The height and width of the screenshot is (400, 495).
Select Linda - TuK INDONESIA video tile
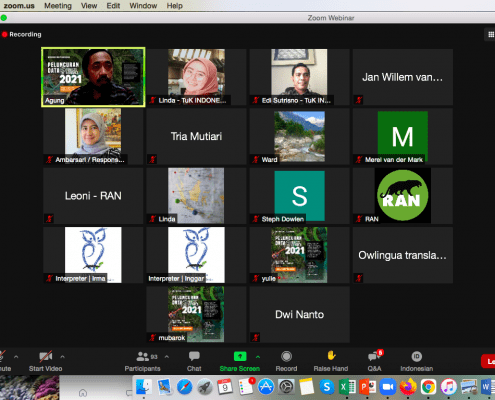[196, 77]
